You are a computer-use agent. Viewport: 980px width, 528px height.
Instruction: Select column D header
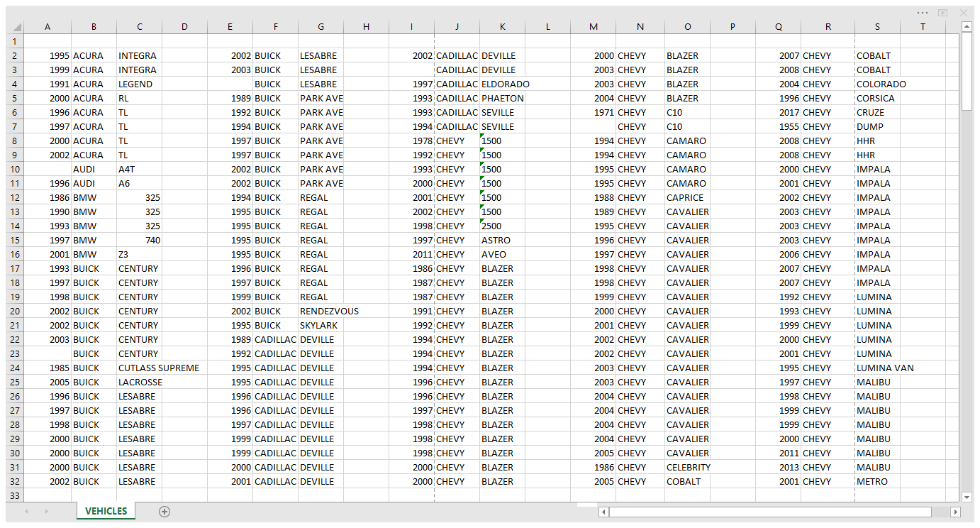185,27
